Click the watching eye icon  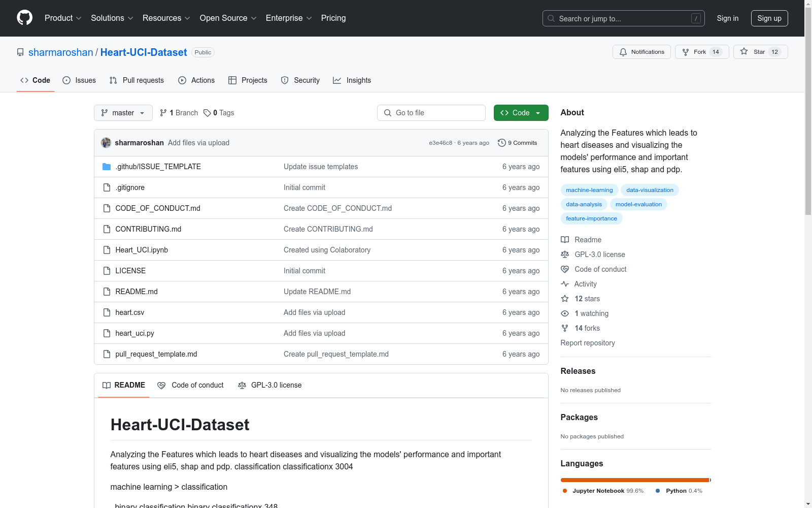(565, 313)
